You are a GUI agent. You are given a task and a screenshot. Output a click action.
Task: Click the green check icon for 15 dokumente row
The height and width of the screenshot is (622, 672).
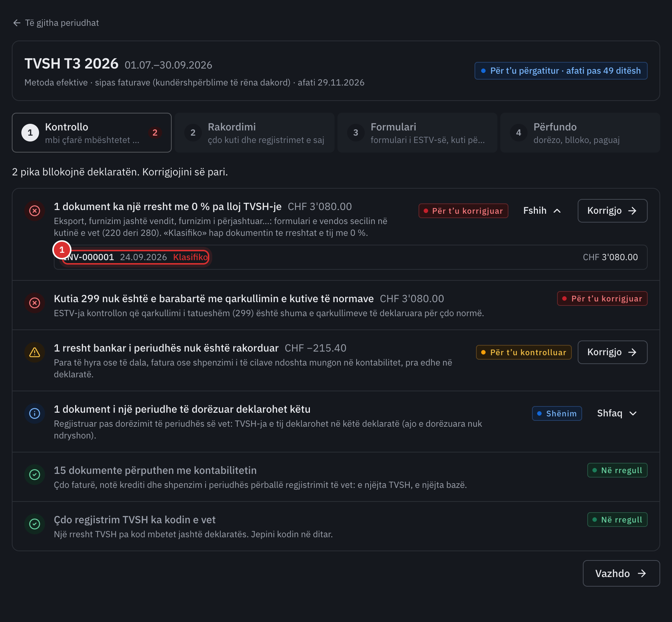point(35,475)
